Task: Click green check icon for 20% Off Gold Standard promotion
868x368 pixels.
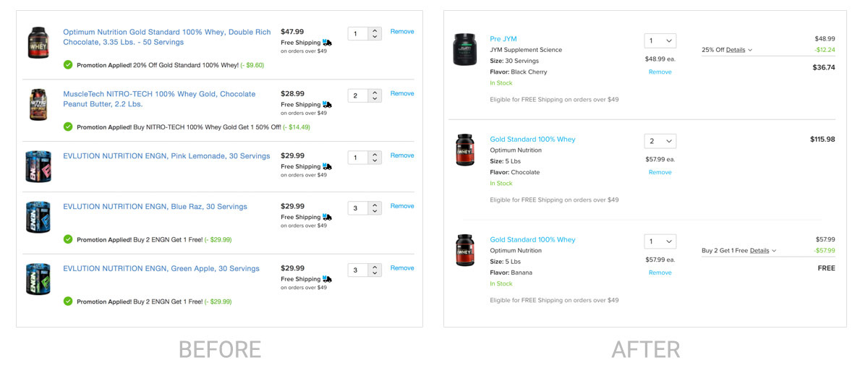Action: point(68,65)
